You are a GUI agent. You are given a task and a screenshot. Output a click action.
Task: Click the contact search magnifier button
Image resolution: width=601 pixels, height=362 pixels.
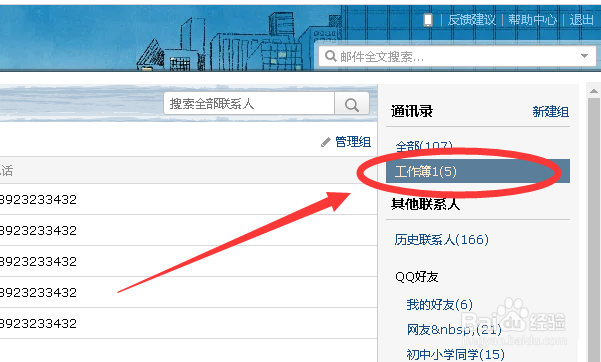(x=351, y=104)
